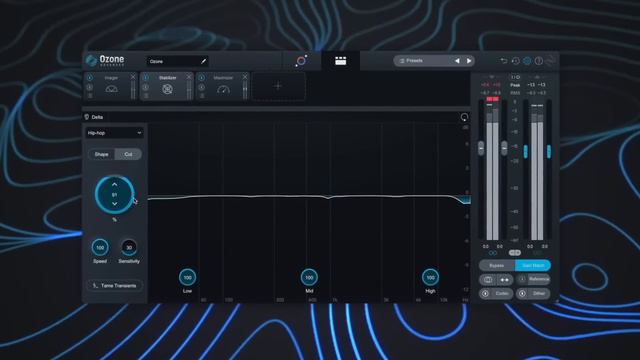Click the swap channels arrows icon
The image size is (640, 360).
[504, 280]
